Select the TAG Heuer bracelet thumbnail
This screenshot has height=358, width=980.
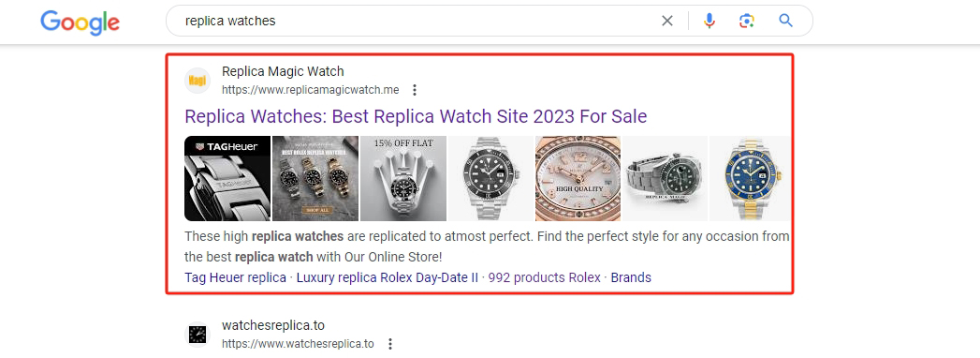227,178
